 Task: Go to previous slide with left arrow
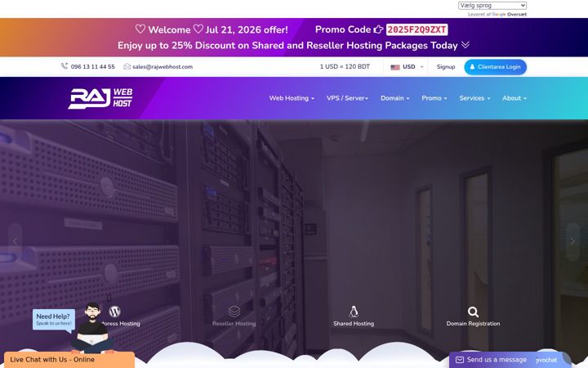15,241
